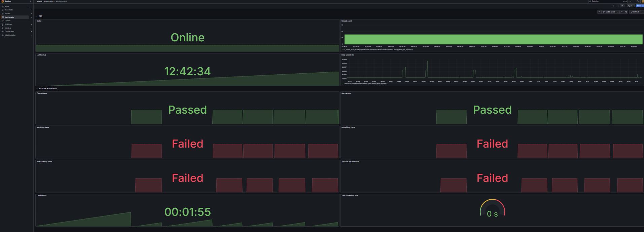Expand the Alerting section arrow

pos(32,28)
